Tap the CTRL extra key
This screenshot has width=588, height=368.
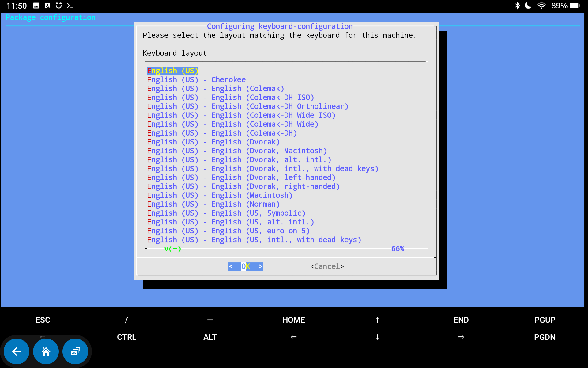126,337
